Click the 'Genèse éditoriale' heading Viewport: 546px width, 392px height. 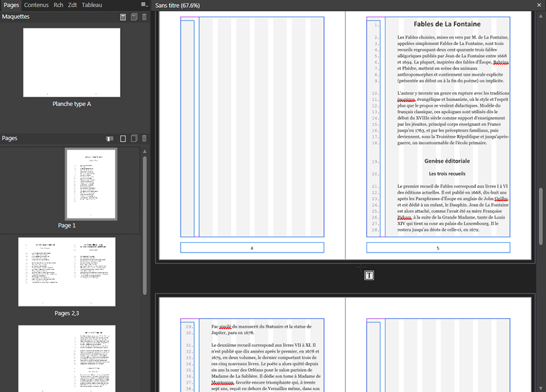[447, 161]
